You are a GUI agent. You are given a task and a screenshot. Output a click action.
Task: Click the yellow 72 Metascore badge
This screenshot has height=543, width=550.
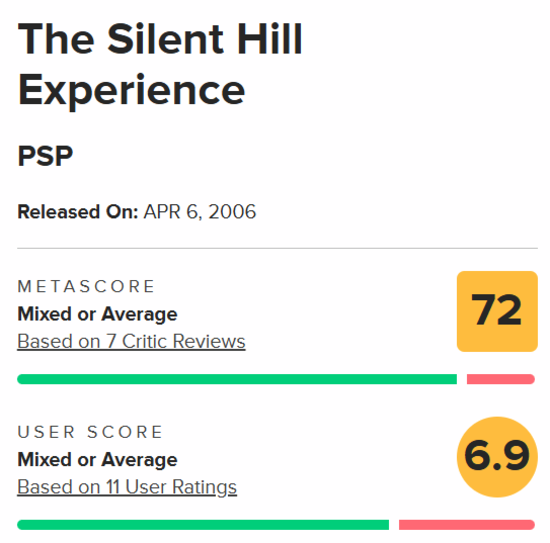click(497, 311)
